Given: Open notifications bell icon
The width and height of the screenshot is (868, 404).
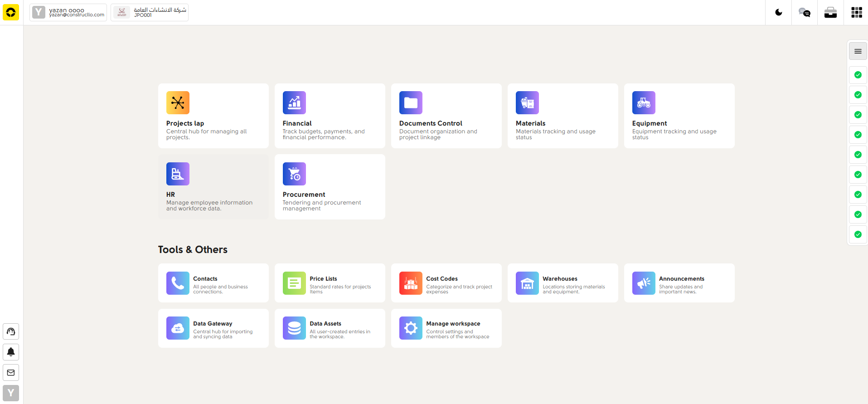Looking at the screenshot, I should click(11, 352).
